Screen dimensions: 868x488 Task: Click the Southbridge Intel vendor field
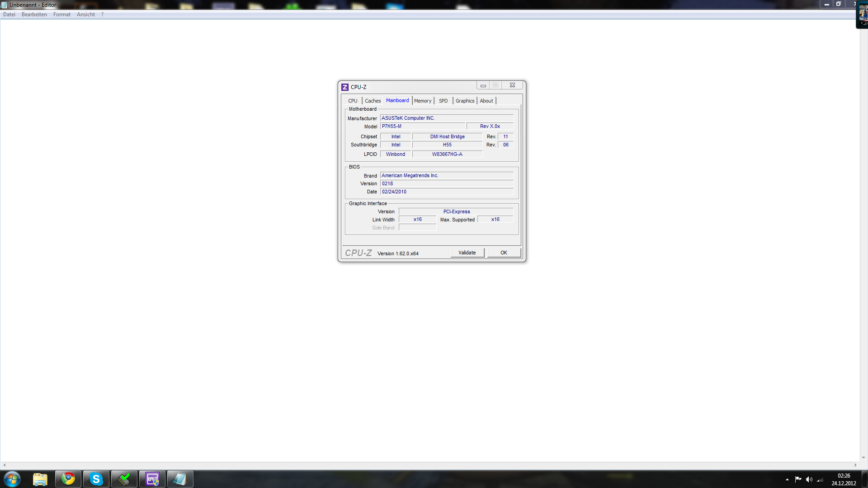[396, 145]
